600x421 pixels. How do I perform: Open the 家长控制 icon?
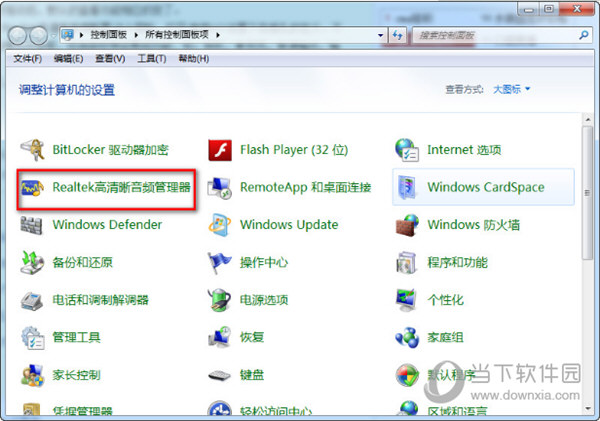pos(32,375)
